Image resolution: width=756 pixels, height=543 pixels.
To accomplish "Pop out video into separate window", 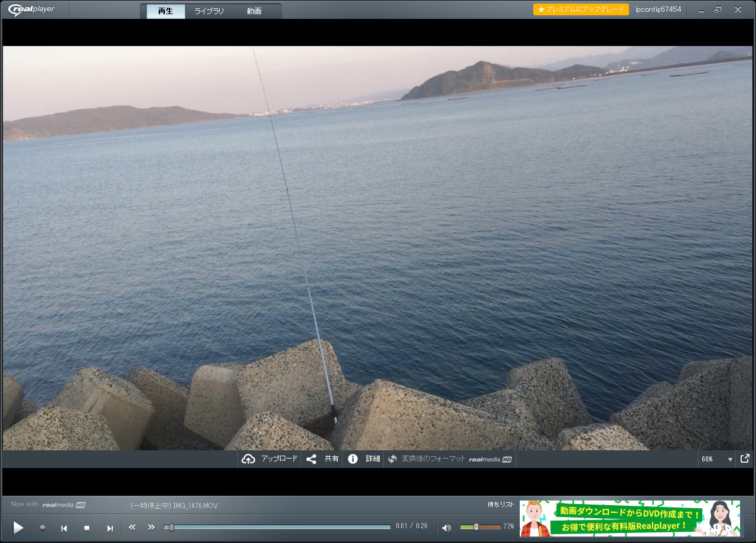I will pyautogui.click(x=745, y=458).
